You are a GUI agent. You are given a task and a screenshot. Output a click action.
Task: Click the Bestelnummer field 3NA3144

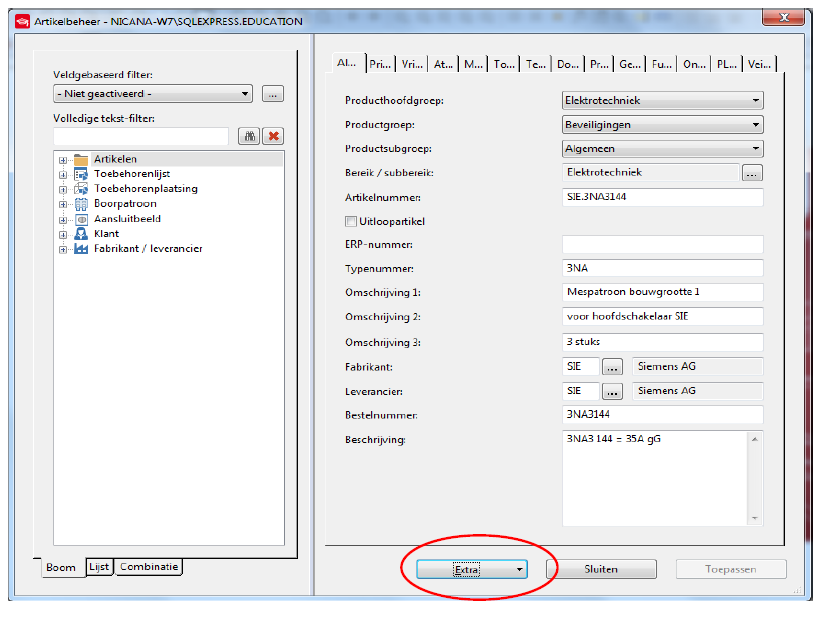[663, 415]
